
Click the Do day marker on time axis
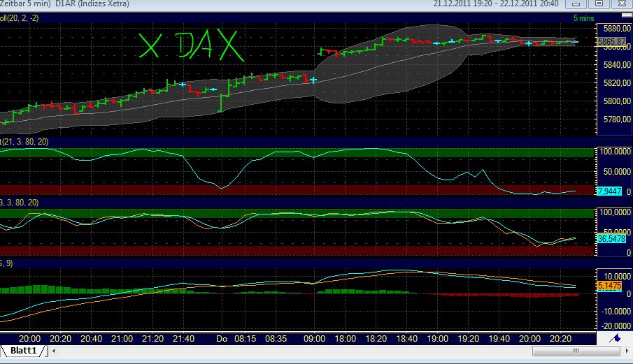coord(222,339)
